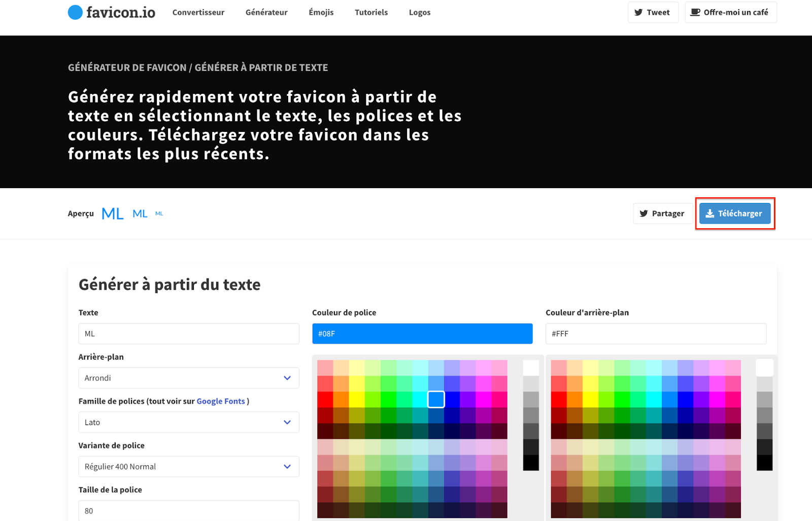The height and width of the screenshot is (521, 812).
Task: Select the medium ML favicon preview
Action: click(x=140, y=213)
